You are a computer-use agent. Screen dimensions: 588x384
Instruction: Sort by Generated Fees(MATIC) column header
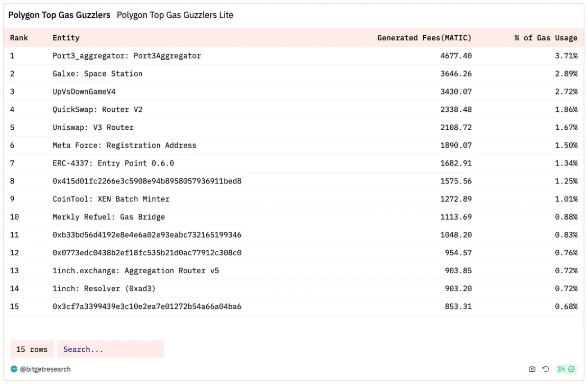[x=424, y=38]
